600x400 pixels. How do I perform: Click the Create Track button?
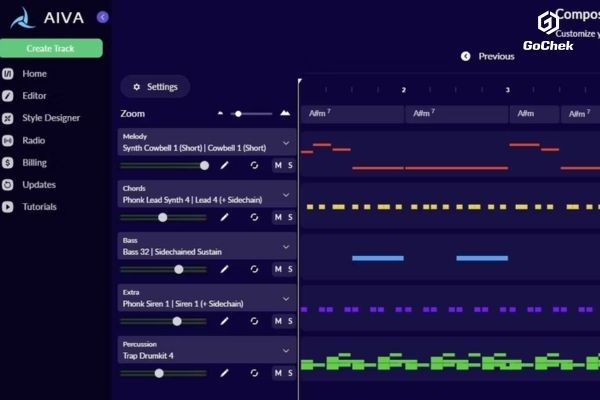(x=51, y=48)
